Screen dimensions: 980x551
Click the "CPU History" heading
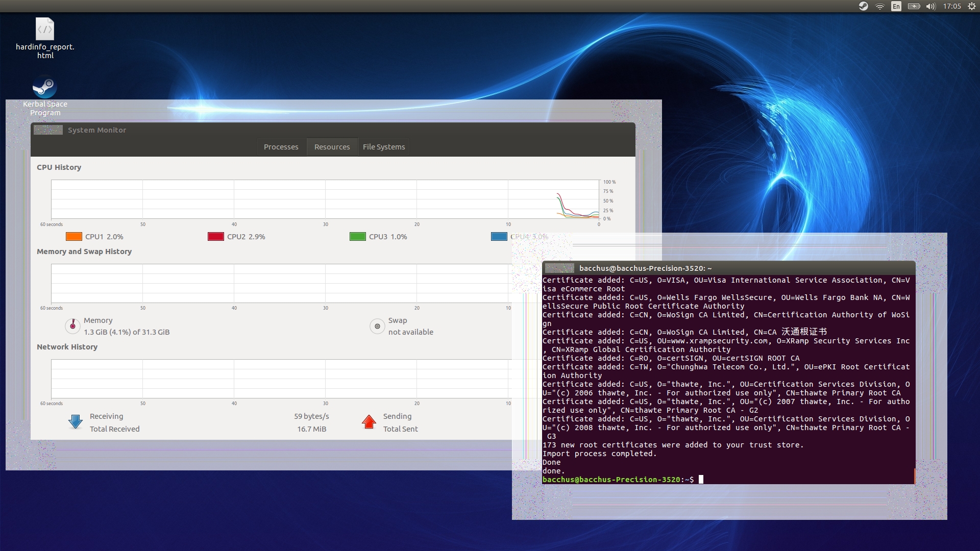tap(59, 167)
